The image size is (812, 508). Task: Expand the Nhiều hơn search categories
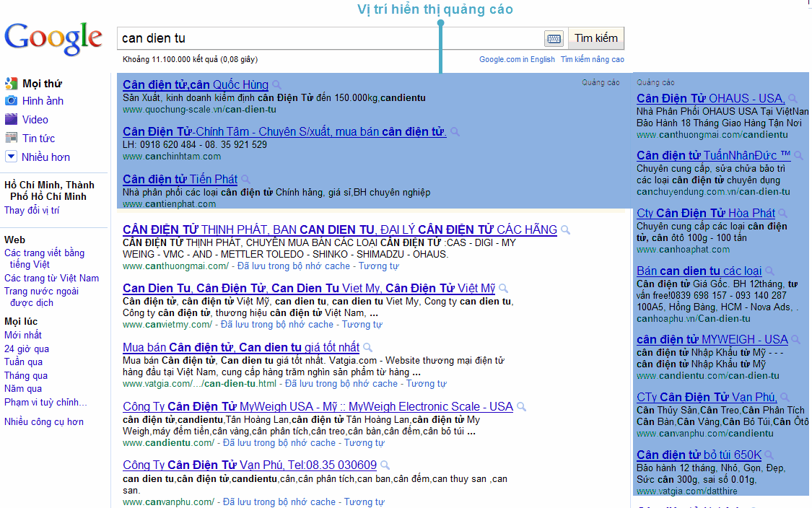point(45,157)
